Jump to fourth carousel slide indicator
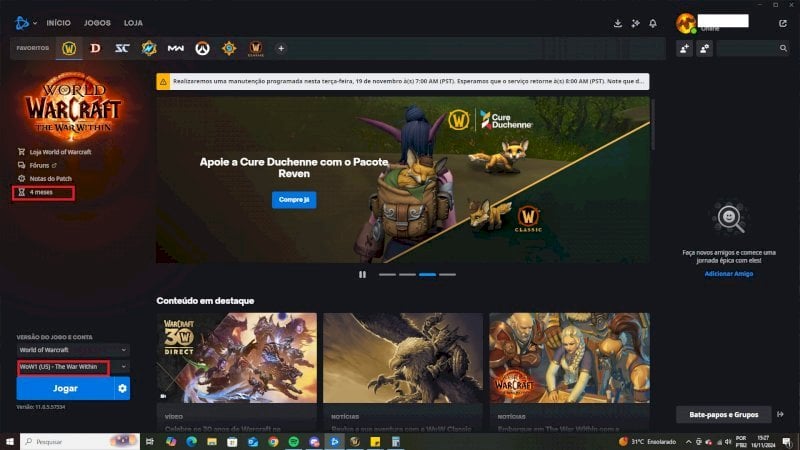800x450 pixels. 447,274
